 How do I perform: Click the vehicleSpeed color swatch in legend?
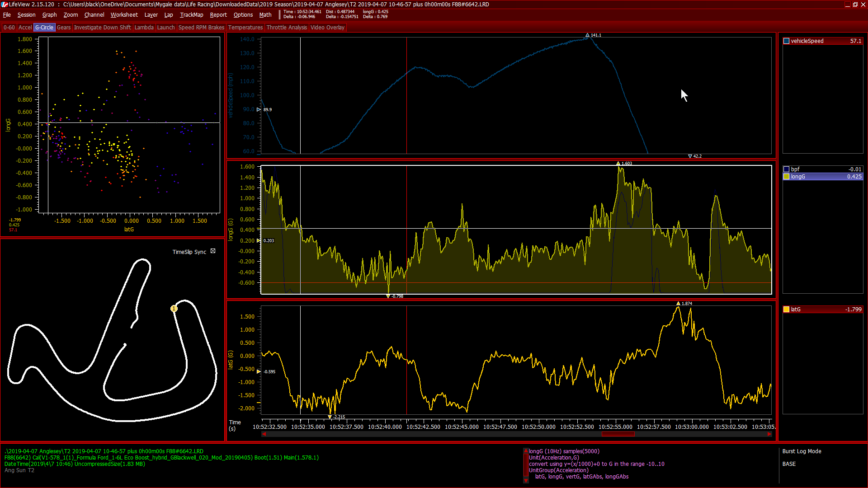click(x=787, y=41)
